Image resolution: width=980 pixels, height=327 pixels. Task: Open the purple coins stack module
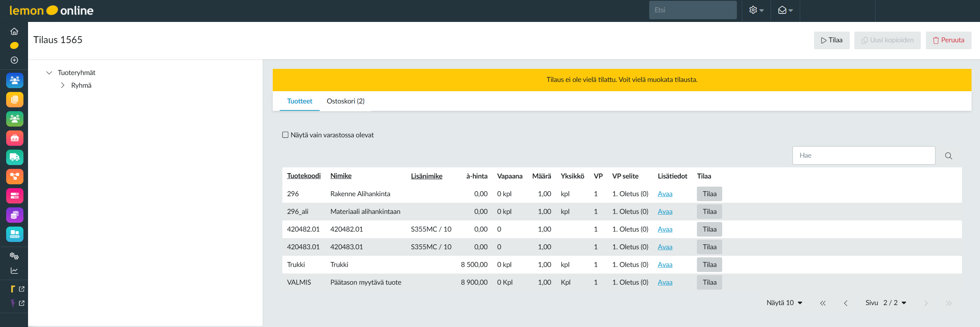[15, 215]
